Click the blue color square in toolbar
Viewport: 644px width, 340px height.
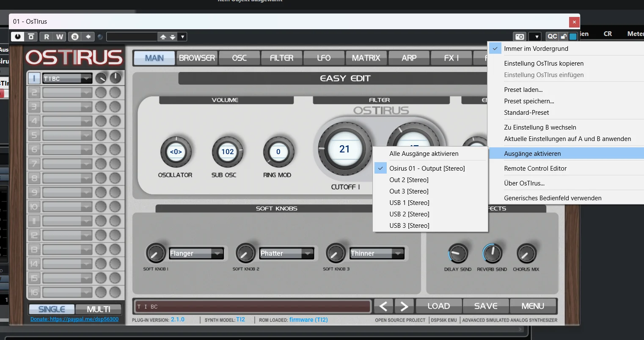click(x=573, y=36)
